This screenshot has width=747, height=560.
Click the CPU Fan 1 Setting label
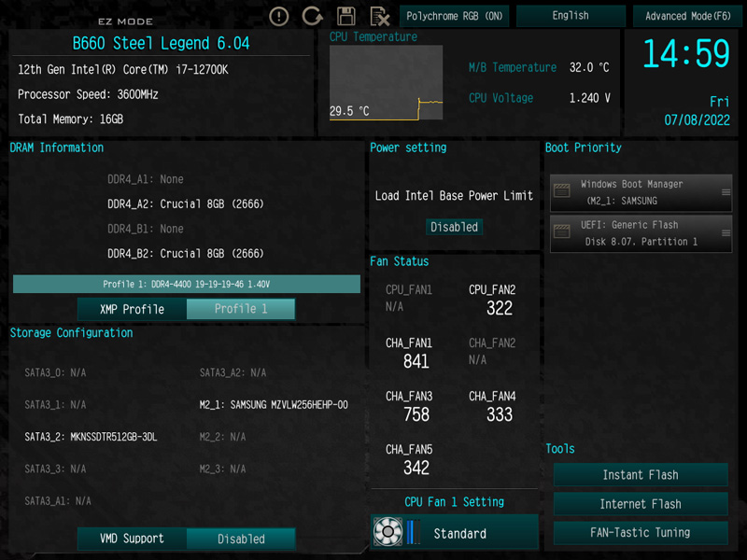454,502
